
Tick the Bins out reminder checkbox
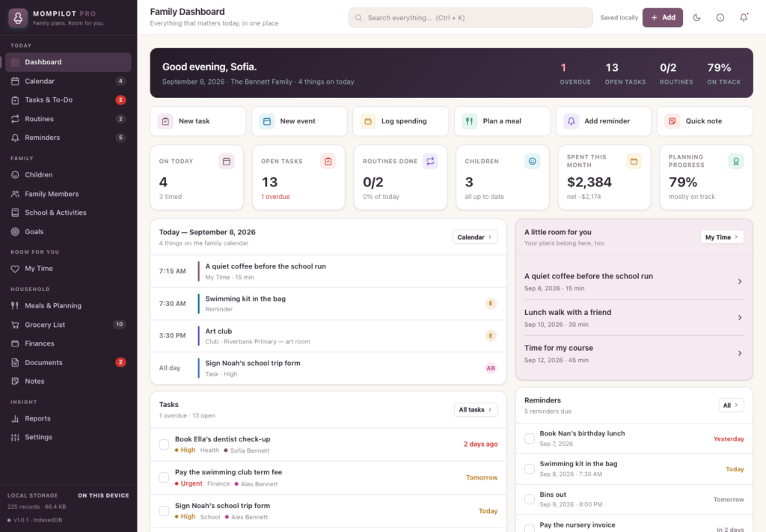pyautogui.click(x=530, y=499)
